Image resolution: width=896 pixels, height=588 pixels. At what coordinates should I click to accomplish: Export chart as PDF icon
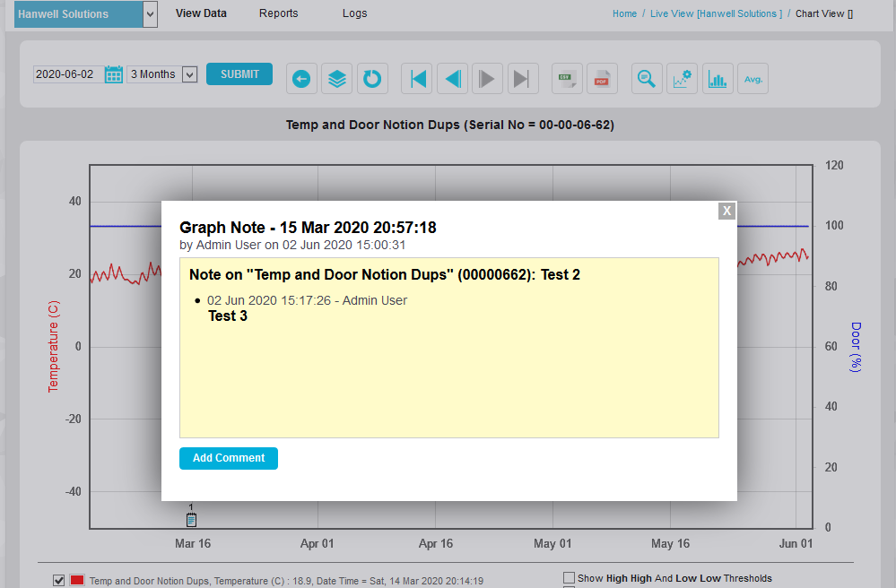point(602,79)
